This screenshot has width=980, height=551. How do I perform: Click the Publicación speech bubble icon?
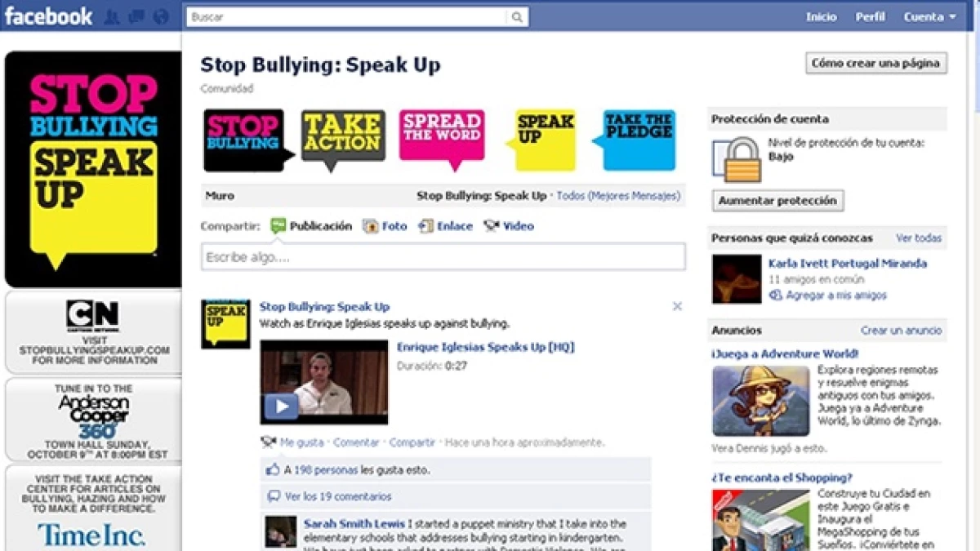click(278, 226)
